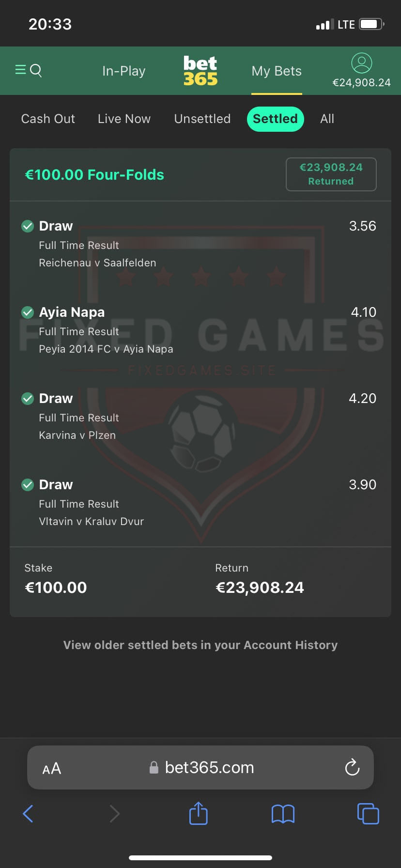Viewport: 401px width, 868px height.
Task: Show Unsettled bets
Action: point(202,119)
